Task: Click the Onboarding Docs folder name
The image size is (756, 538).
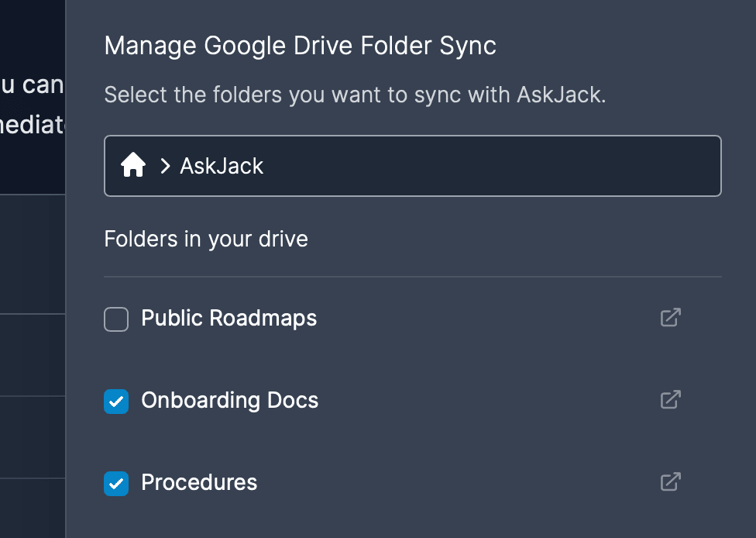Action: pyautogui.click(x=229, y=401)
